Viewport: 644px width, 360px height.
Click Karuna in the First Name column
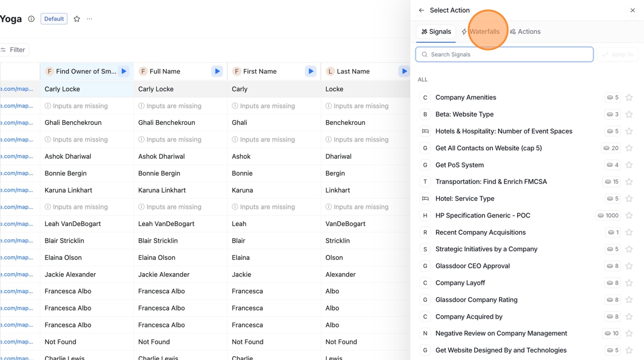(242, 190)
